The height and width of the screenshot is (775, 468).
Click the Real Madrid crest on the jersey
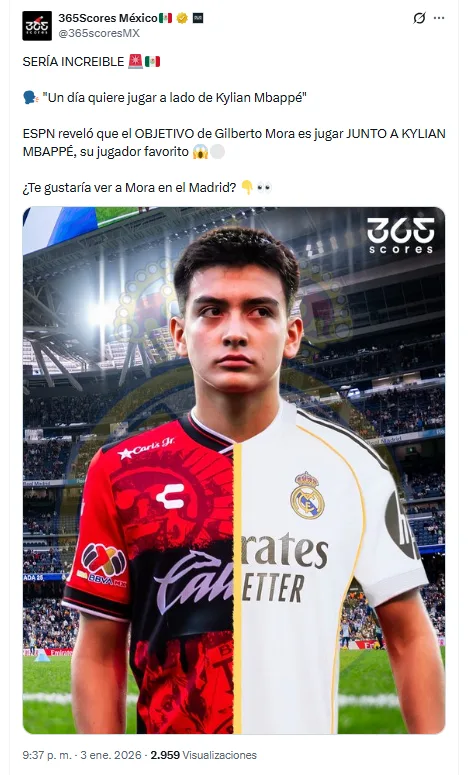coord(307,496)
